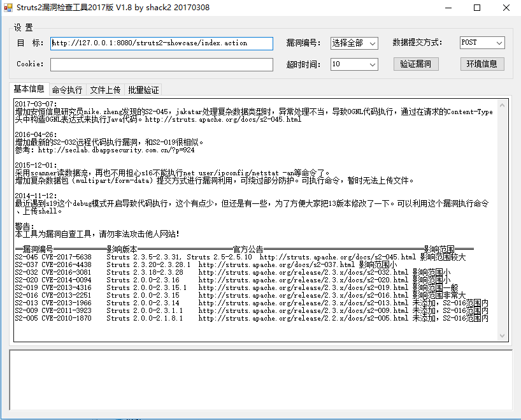Switch to the 基本信息 tab
The width and height of the screenshot is (521, 420).
(x=29, y=89)
